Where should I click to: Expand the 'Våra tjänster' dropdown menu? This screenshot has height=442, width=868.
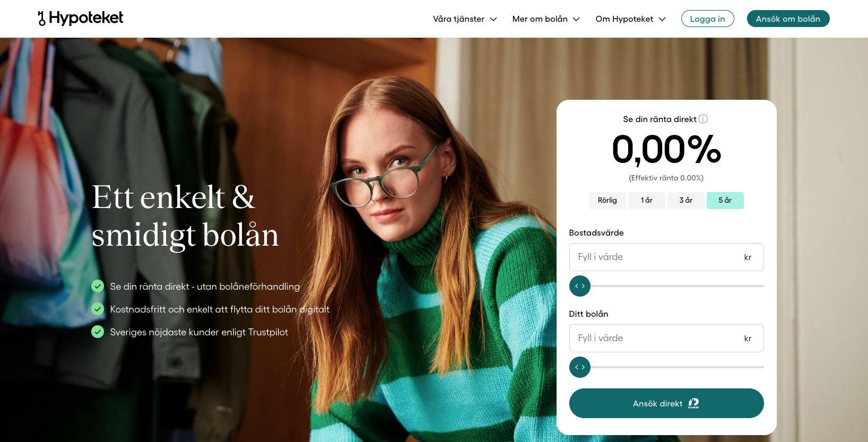465,19
